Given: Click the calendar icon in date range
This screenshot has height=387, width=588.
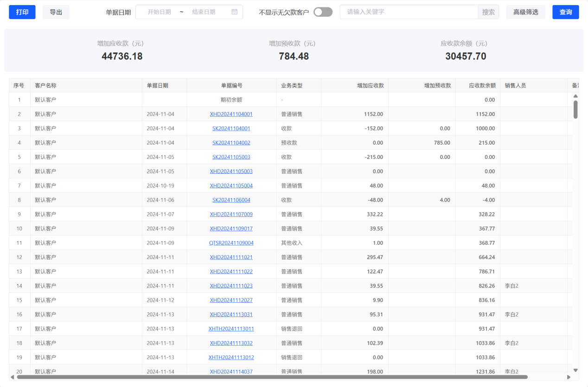Looking at the screenshot, I should click(x=235, y=12).
